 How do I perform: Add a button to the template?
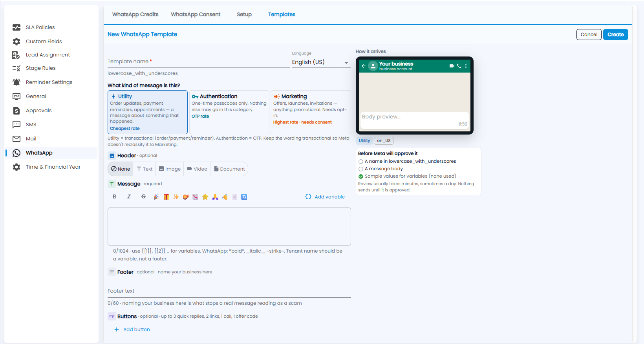click(132, 329)
